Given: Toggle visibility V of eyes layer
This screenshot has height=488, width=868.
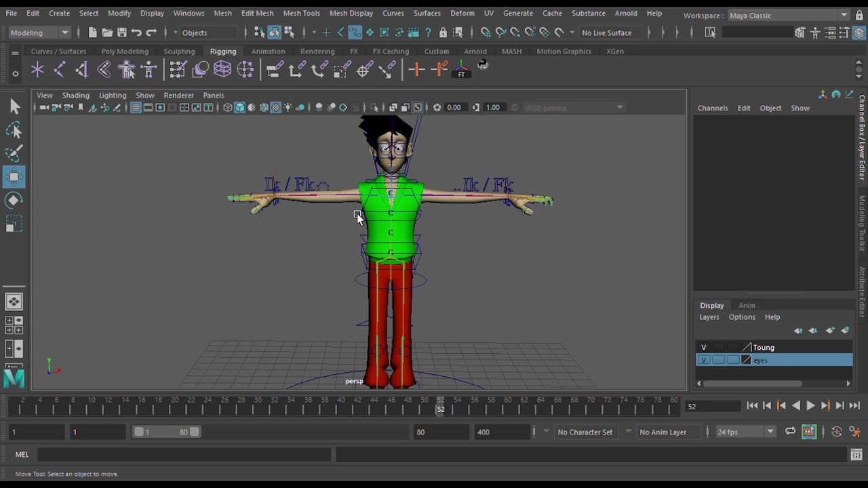Looking at the screenshot, I should [704, 361].
